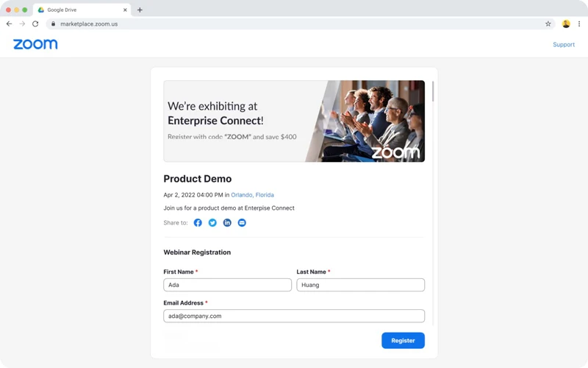This screenshot has width=588, height=368.
Task: Open the Chrome profile avatar
Action: (x=566, y=24)
